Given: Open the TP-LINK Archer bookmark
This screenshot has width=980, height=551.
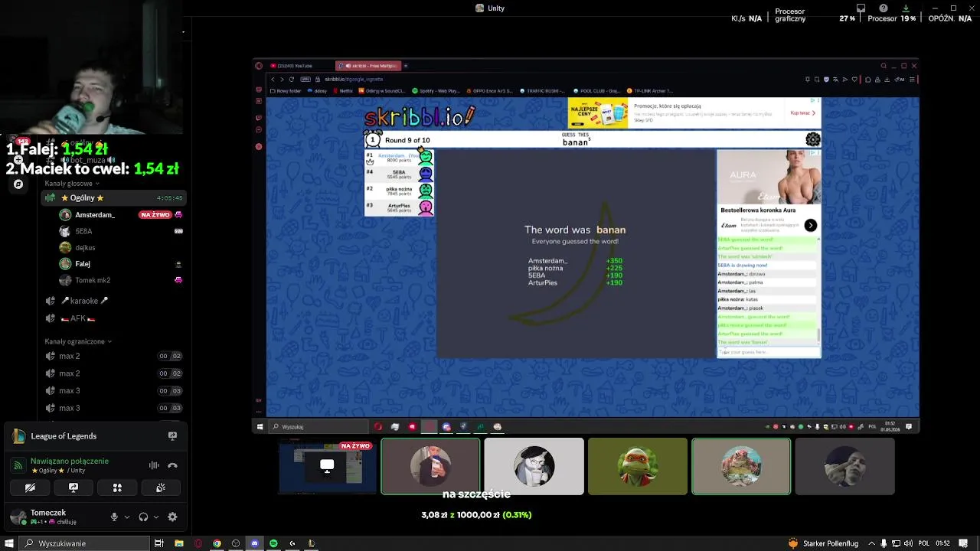Looking at the screenshot, I should point(650,91).
